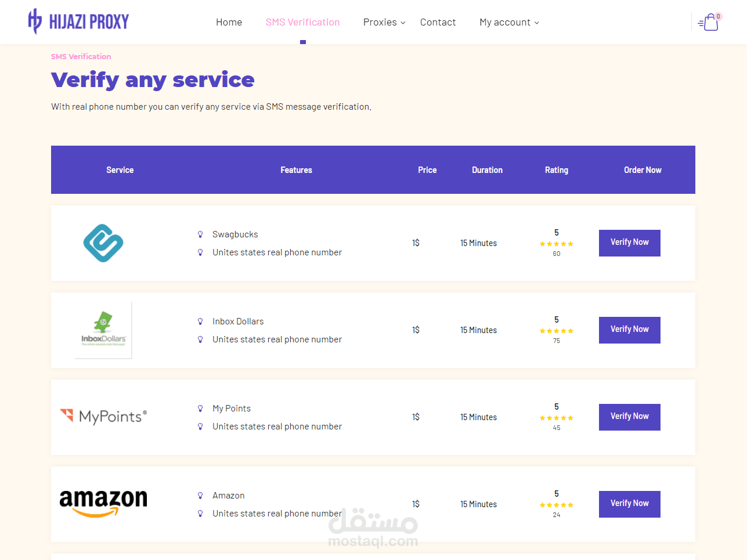Viewport: 747px width, 560px height.
Task: Click the 15 Minutes duration in Amazon row
Action: pyautogui.click(x=479, y=504)
